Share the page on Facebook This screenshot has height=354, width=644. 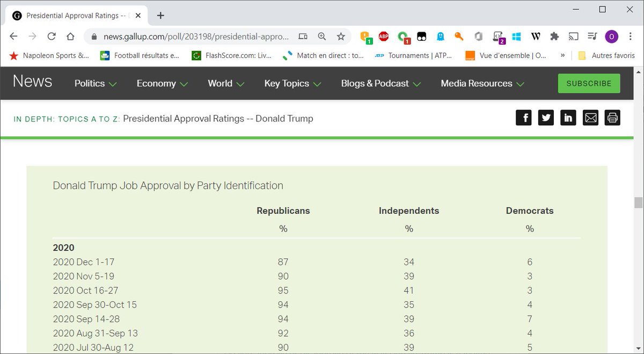coord(523,118)
